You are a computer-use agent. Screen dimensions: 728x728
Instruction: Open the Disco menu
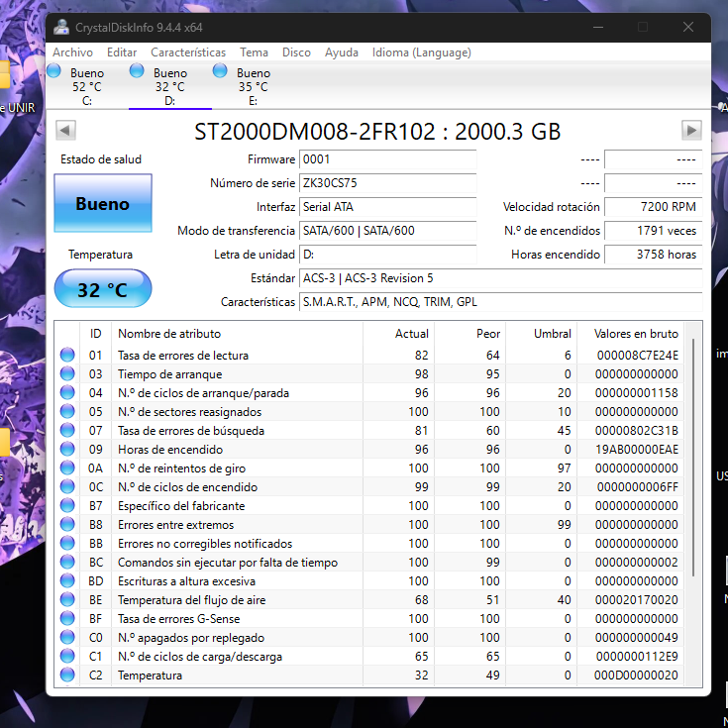click(296, 52)
